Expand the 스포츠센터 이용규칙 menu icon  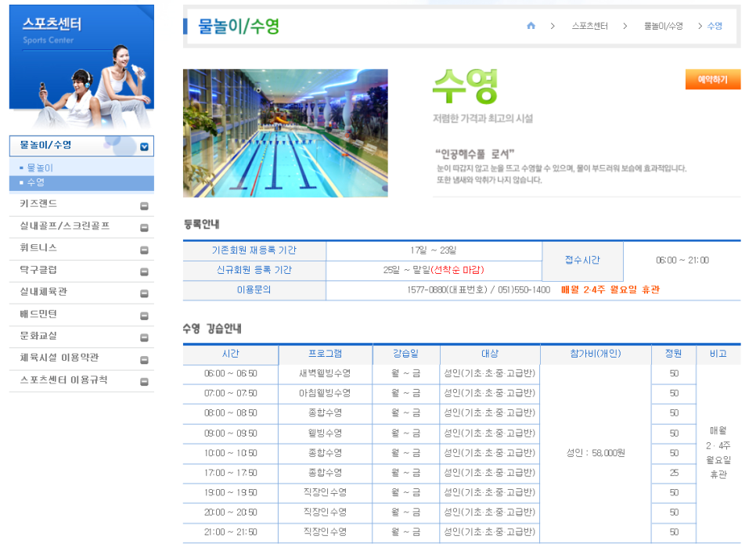pyautogui.click(x=144, y=382)
